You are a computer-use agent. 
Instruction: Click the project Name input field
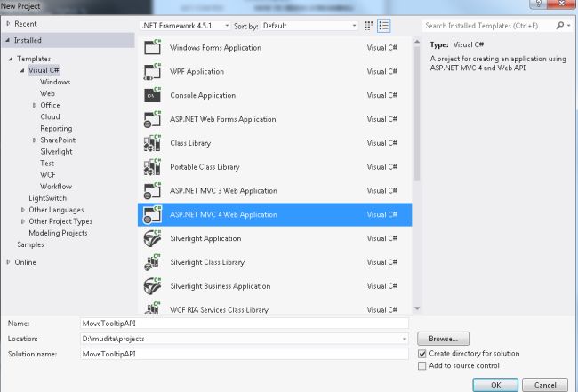tap(245, 324)
